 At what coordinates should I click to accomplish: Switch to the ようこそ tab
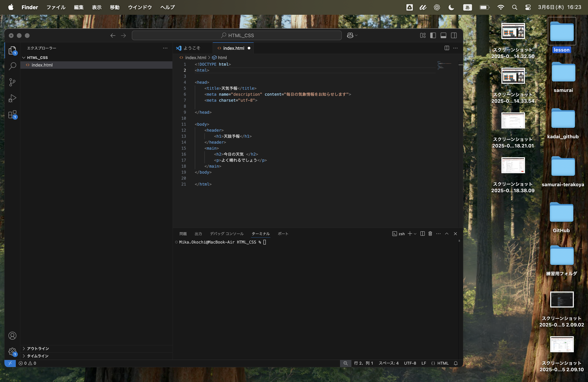click(192, 48)
